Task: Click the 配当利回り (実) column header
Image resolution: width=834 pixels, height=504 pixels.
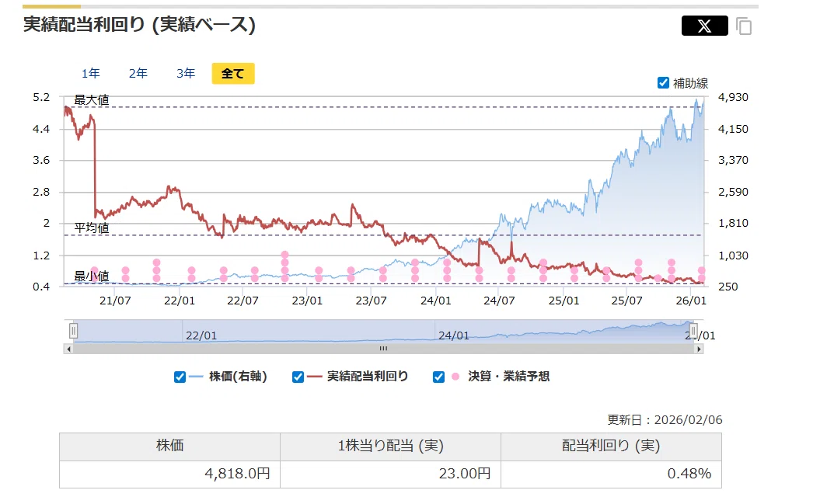Action: pos(611,446)
